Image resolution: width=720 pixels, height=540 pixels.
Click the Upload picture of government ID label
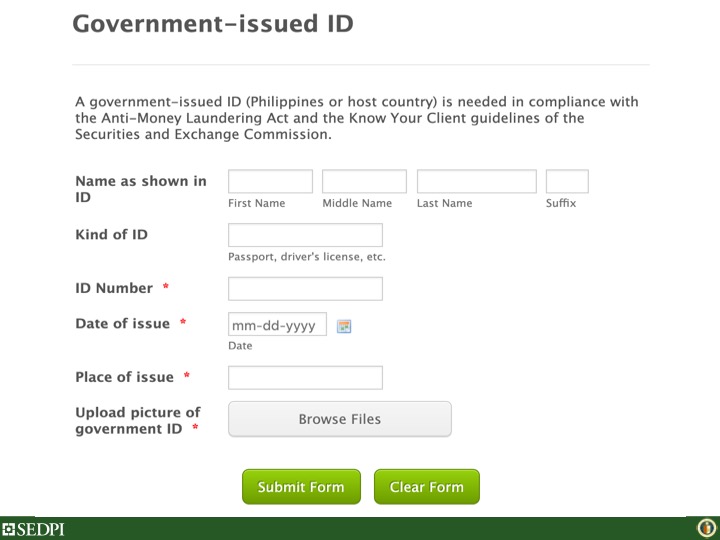137,420
